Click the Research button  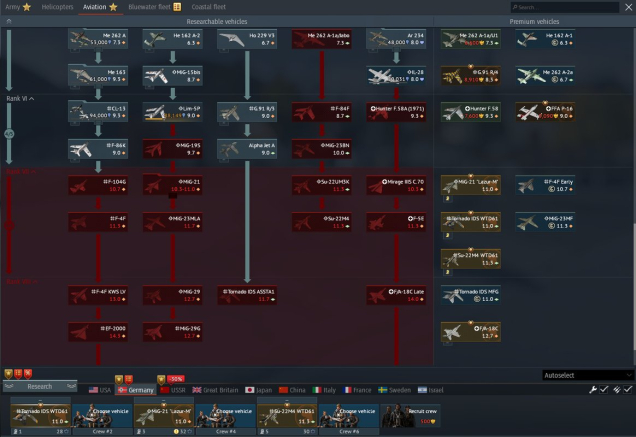(x=40, y=387)
